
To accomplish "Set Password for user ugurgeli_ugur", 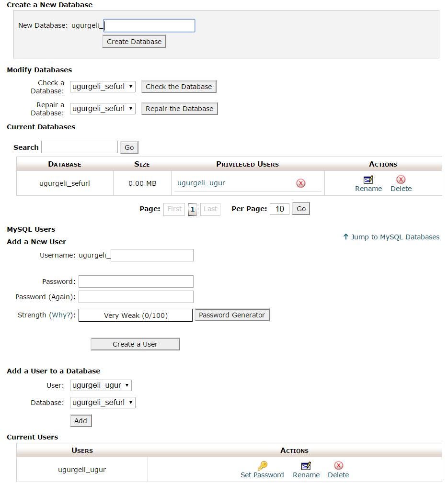I will pyautogui.click(x=262, y=470).
